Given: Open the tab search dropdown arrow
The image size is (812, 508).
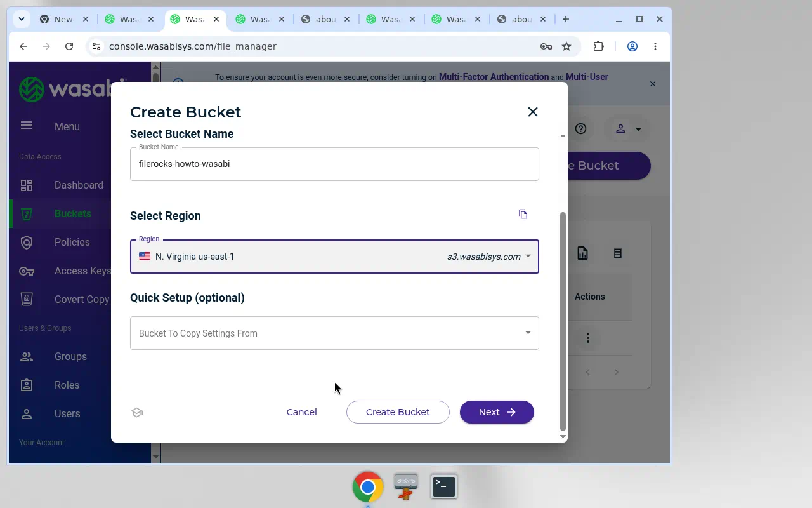Looking at the screenshot, I should click(22, 19).
